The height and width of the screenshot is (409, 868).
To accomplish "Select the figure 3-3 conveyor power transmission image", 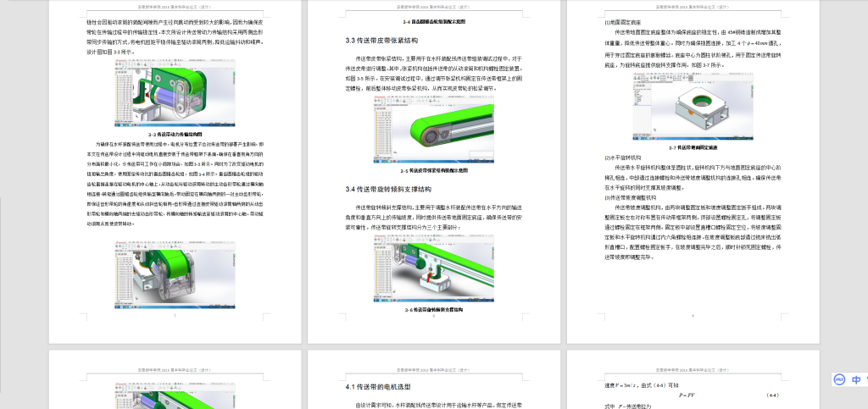I will point(175,93).
